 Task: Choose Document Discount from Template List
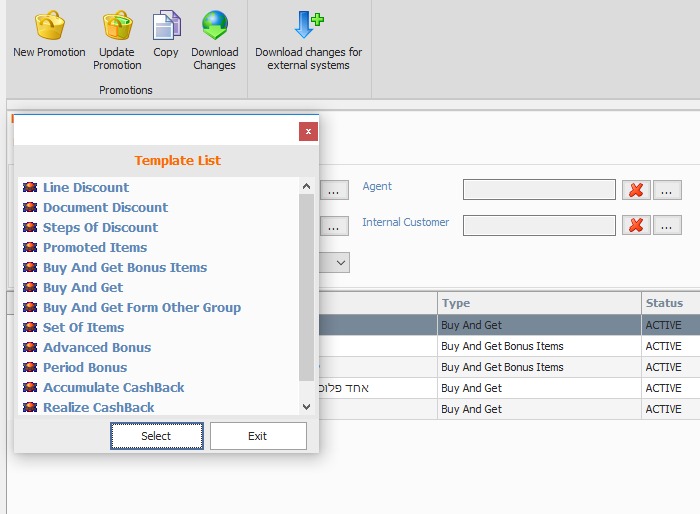click(105, 208)
